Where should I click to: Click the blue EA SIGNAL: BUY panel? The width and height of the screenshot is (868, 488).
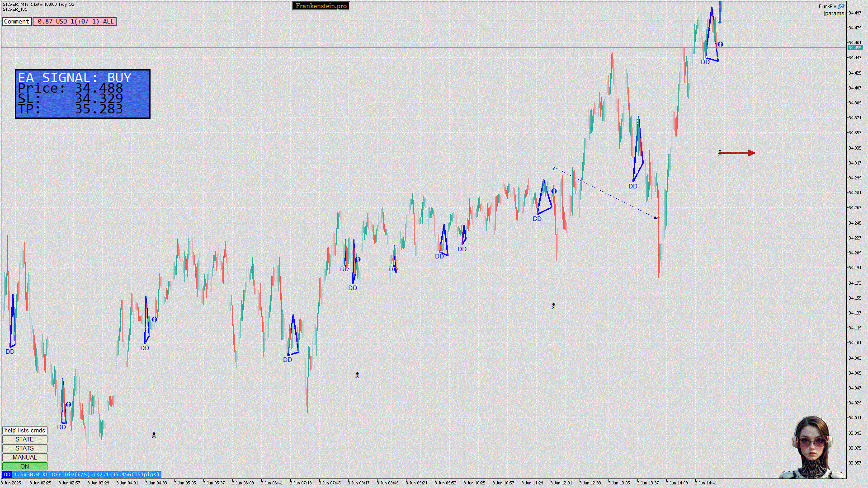(83, 94)
